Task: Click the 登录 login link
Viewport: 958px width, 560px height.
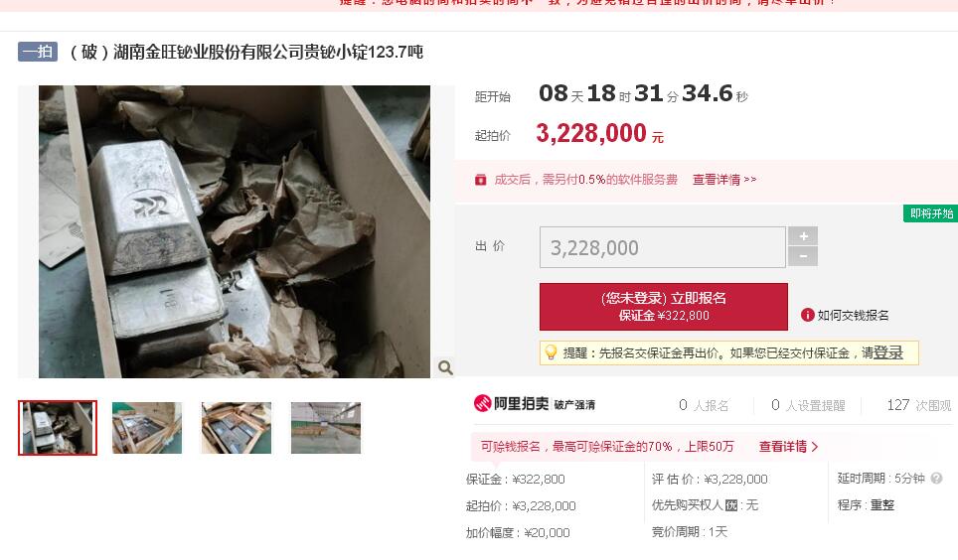Action: [x=888, y=352]
